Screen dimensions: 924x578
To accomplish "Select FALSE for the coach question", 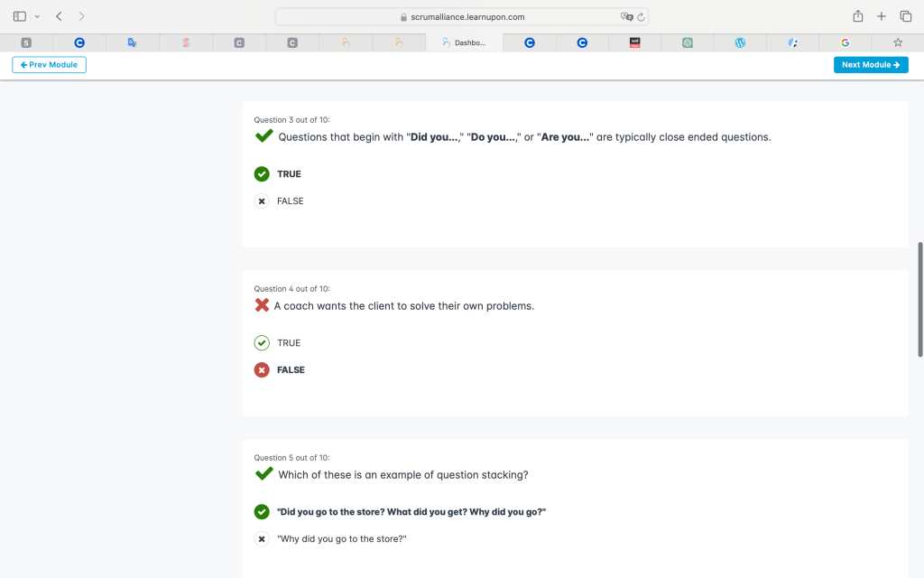I will click(262, 370).
